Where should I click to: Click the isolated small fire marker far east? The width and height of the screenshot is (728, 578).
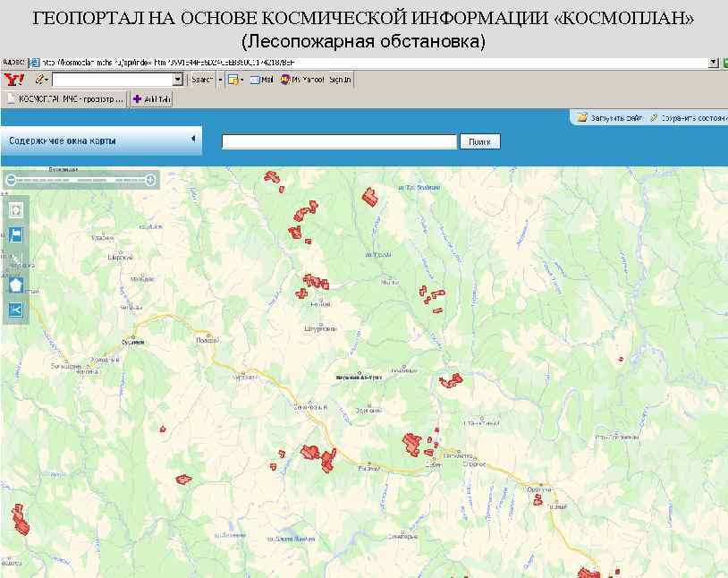pyautogui.click(x=621, y=359)
